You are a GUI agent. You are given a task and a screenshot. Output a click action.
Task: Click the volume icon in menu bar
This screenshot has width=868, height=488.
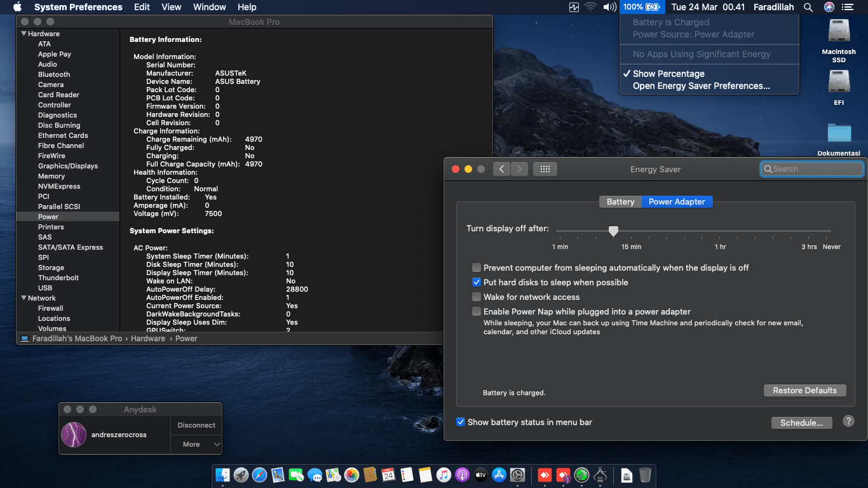click(609, 7)
